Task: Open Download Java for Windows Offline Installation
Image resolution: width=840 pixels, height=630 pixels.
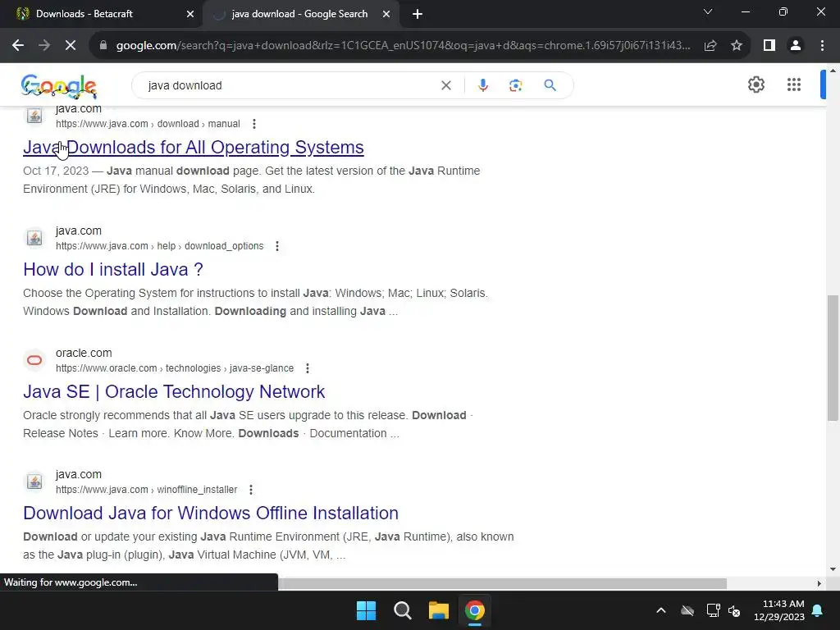Action: (211, 514)
